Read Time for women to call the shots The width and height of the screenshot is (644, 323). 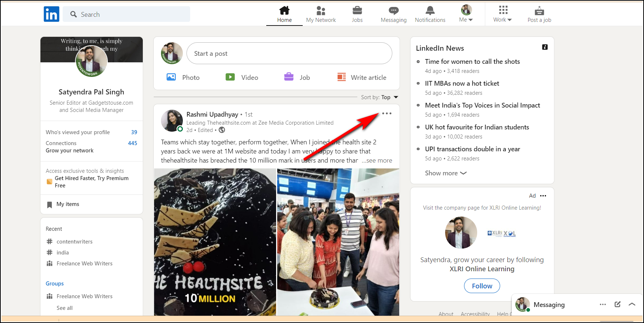tap(472, 62)
